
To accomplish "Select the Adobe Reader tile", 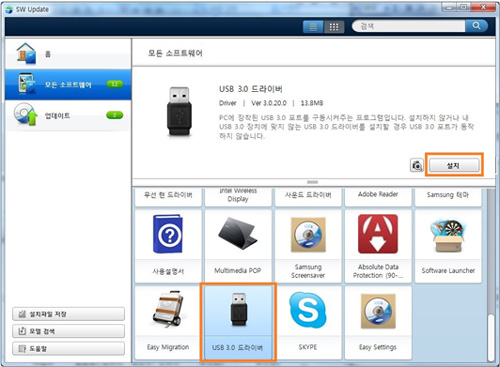I will pyautogui.click(x=378, y=197).
